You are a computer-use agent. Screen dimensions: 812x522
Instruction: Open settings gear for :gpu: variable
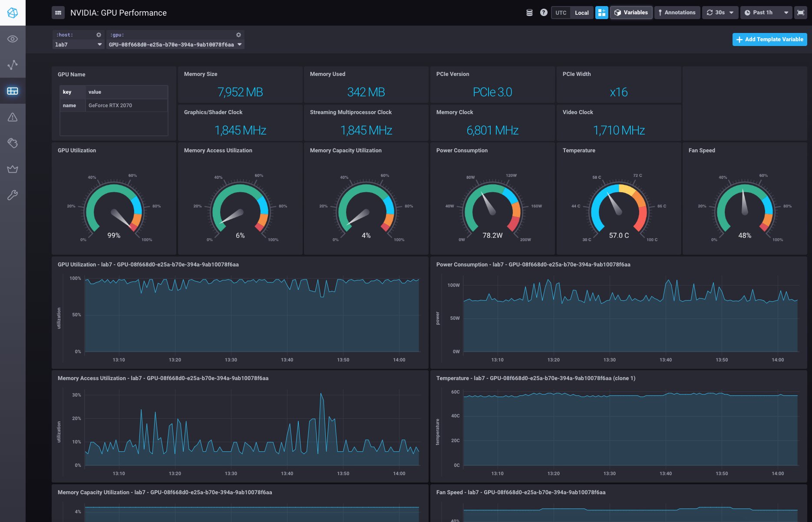point(238,35)
